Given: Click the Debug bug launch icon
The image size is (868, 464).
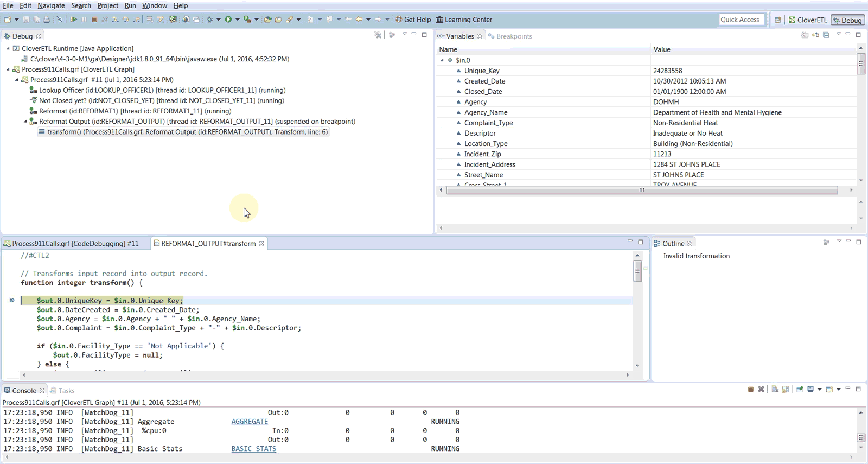Looking at the screenshot, I should (209, 20).
